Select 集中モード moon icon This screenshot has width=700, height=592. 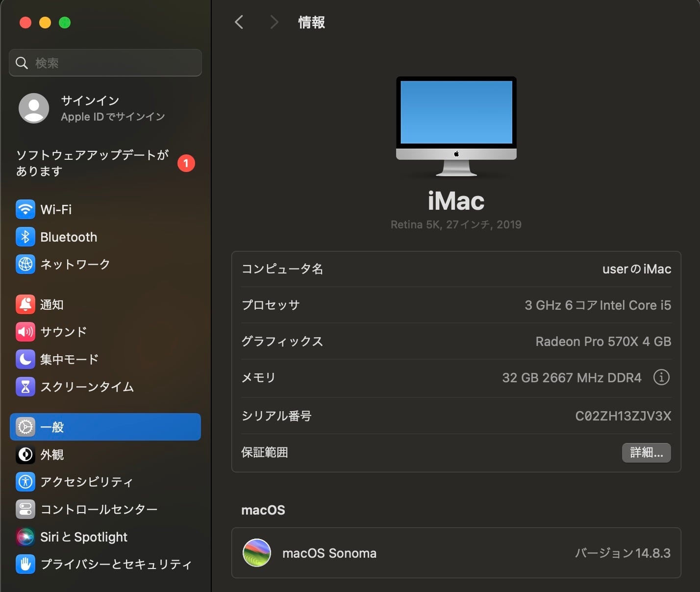pos(25,359)
